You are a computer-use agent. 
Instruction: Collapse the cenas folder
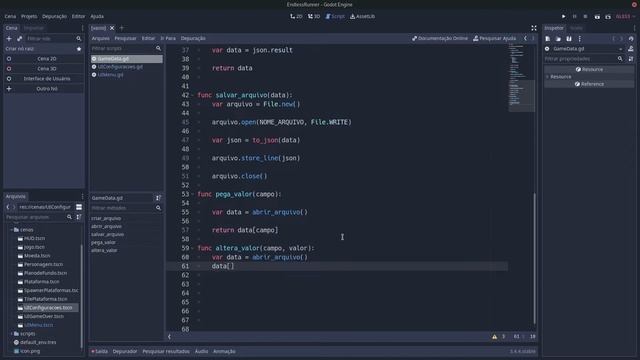[11, 230]
